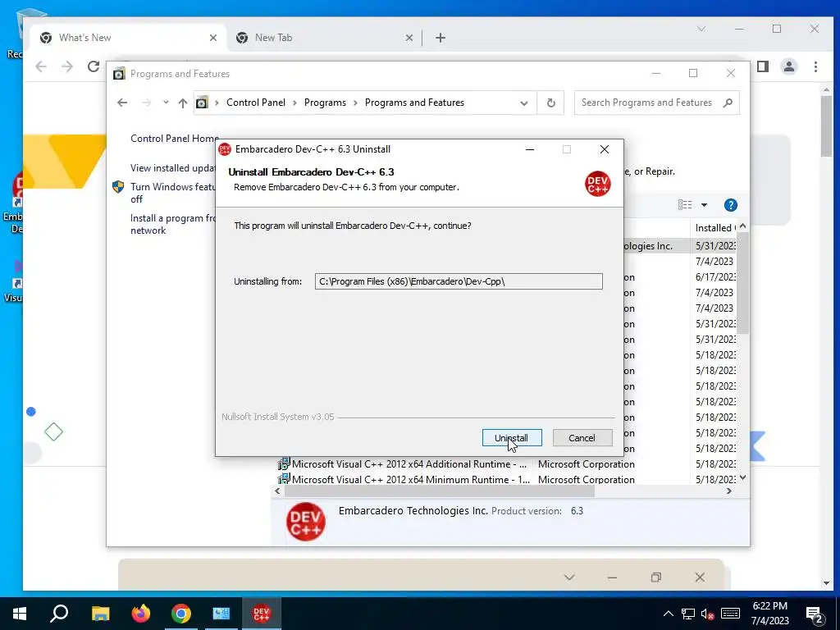
Task: Open touch keyboard tray icon
Action: point(729,614)
